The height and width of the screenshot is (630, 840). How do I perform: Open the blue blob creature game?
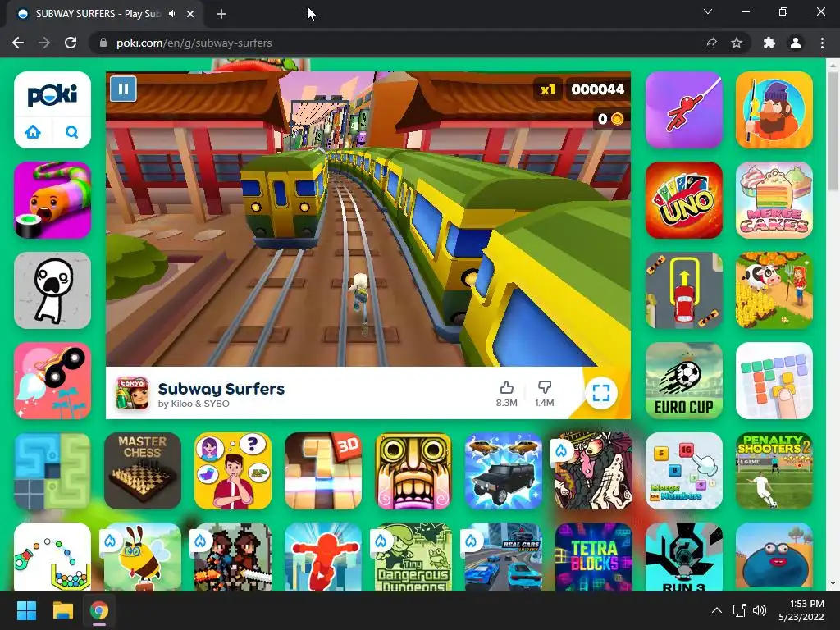tap(774, 557)
